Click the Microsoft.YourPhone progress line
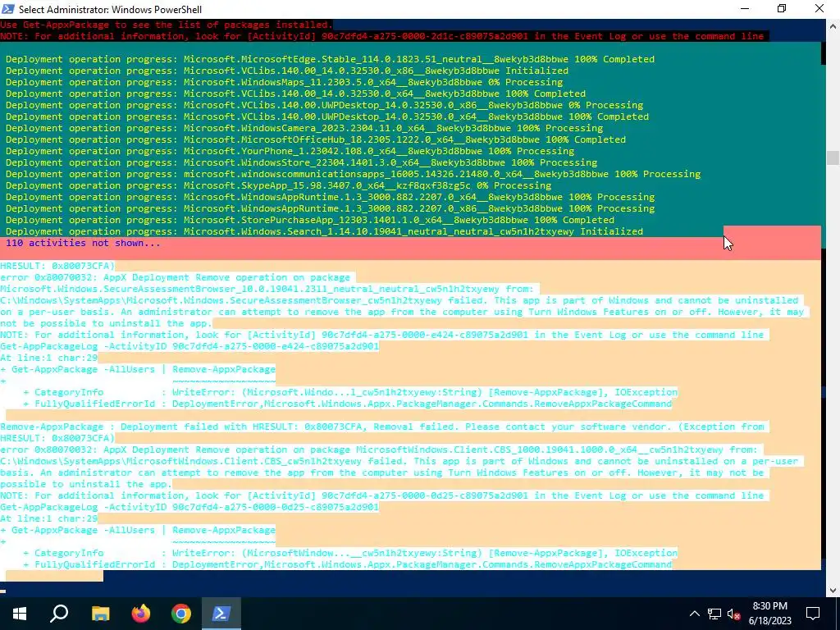Image resolution: width=840 pixels, height=630 pixels. click(x=290, y=151)
